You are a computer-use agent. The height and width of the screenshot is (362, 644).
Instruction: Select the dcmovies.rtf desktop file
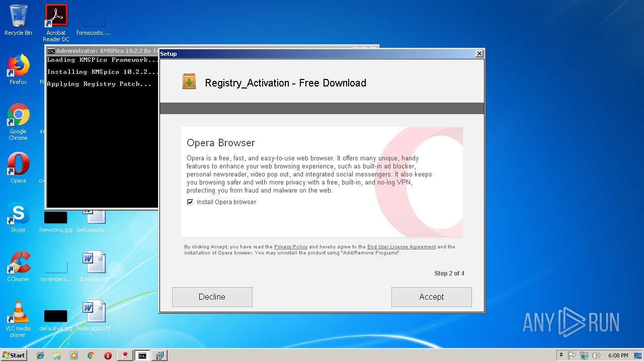click(94, 266)
